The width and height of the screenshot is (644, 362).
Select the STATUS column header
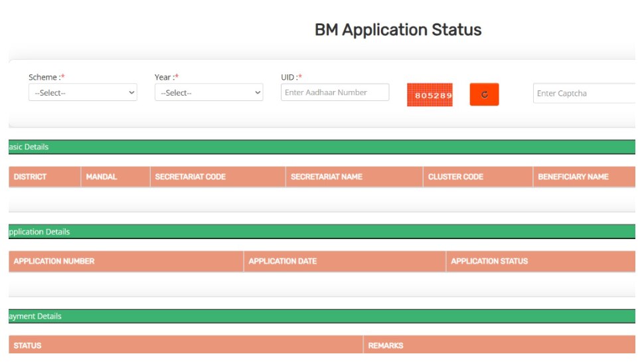(186, 345)
